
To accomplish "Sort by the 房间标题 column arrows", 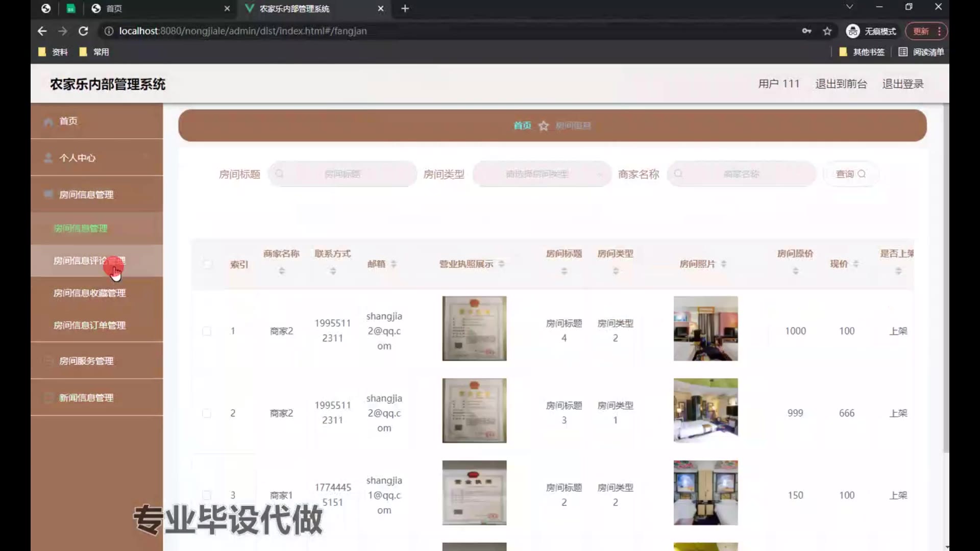I will (x=564, y=271).
